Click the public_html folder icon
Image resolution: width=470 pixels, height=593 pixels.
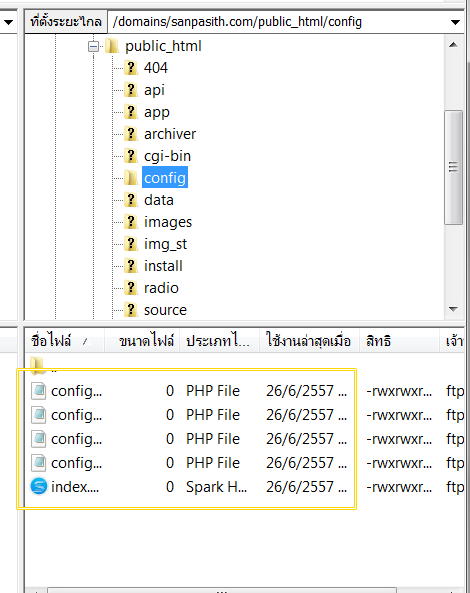(112, 46)
